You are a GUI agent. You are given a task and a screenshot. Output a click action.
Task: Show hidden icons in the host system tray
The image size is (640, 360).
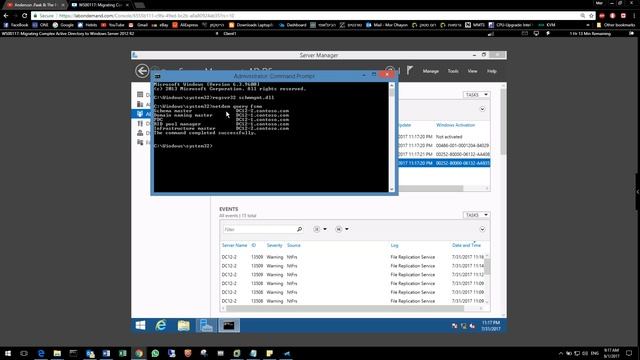tap(560, 353)
